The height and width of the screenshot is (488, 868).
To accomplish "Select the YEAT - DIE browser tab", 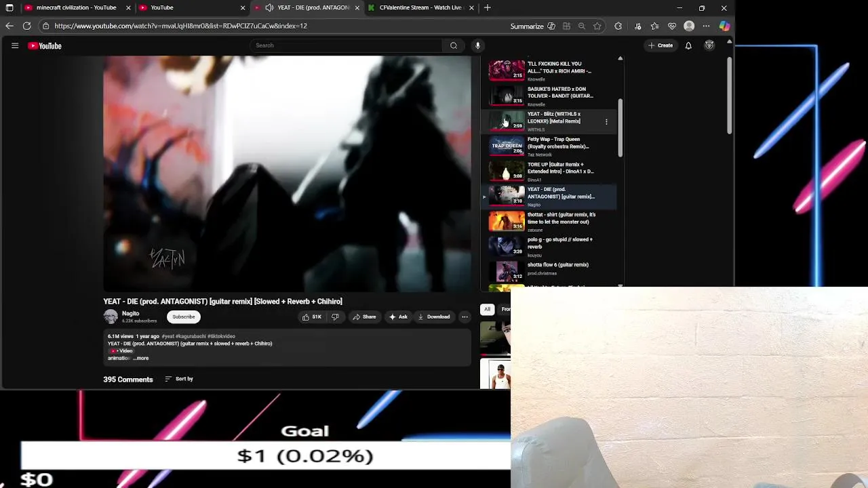I will click(307, 7).
